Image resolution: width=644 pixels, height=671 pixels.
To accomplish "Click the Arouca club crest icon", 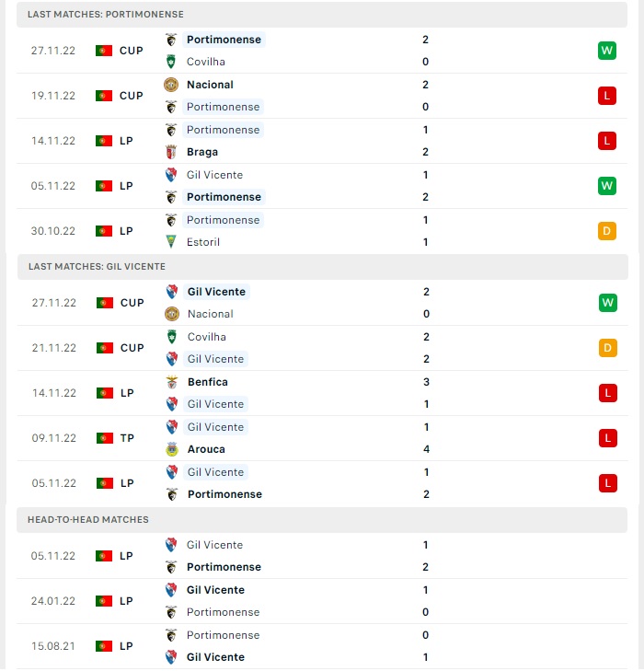I will (x=172, y=449).
